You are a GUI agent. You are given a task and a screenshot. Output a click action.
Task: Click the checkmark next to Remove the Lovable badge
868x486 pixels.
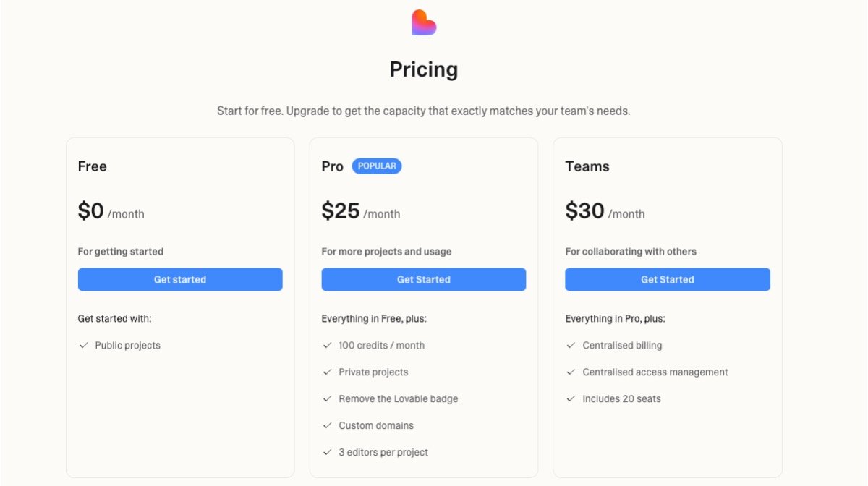click(x=328, y=399)
